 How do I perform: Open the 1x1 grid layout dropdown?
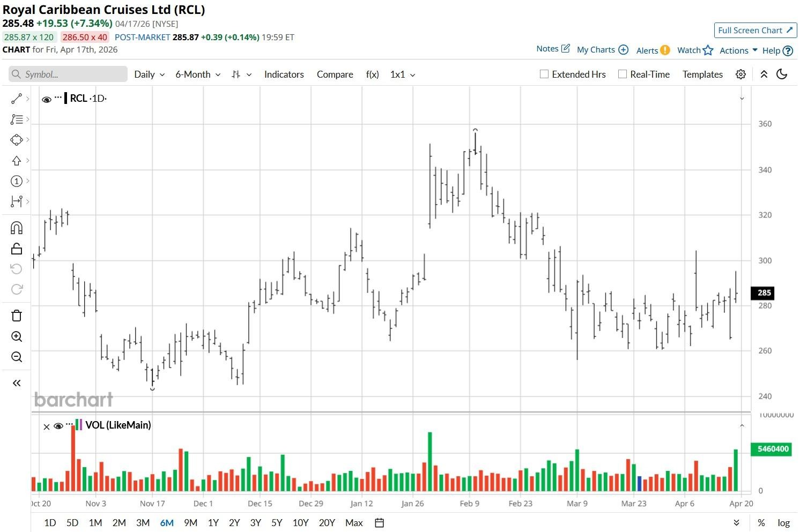(x=403, y=74)
